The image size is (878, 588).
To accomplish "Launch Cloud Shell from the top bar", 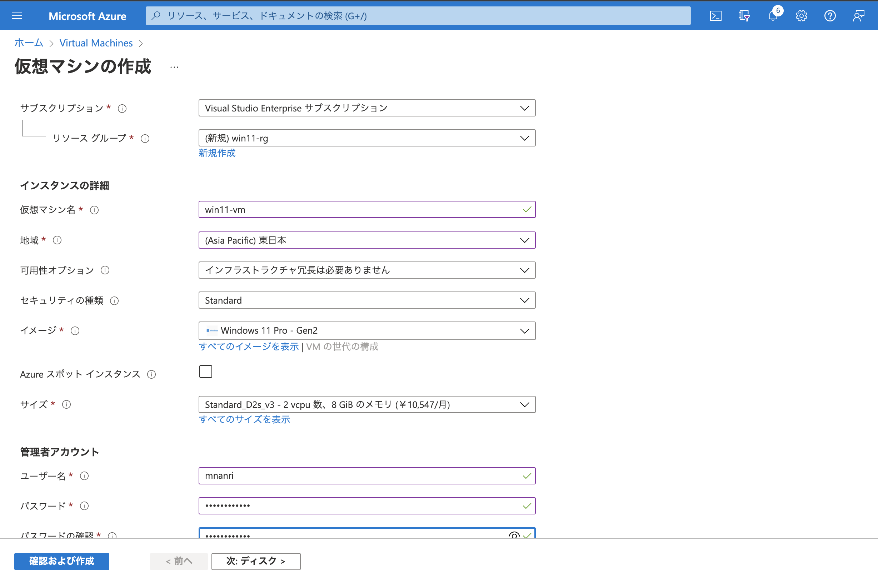I will [x=716, y=16].
